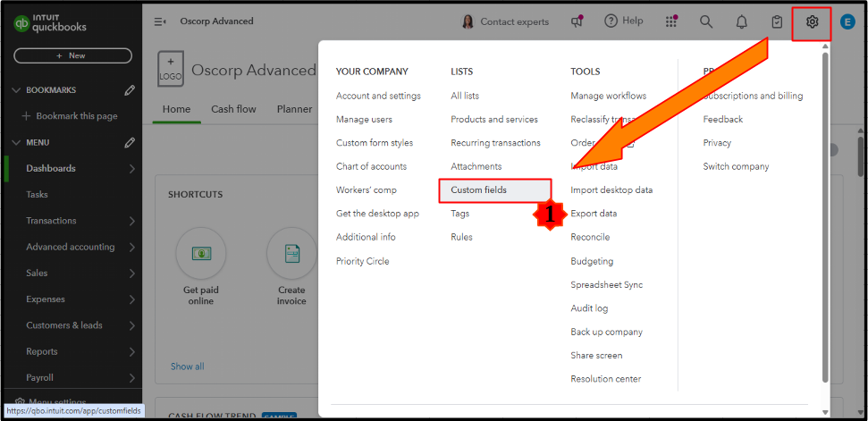Click the search magnifier icon
Image resolution: width=868 pixels, height=421 pixels.
click(x=706, y=21)
